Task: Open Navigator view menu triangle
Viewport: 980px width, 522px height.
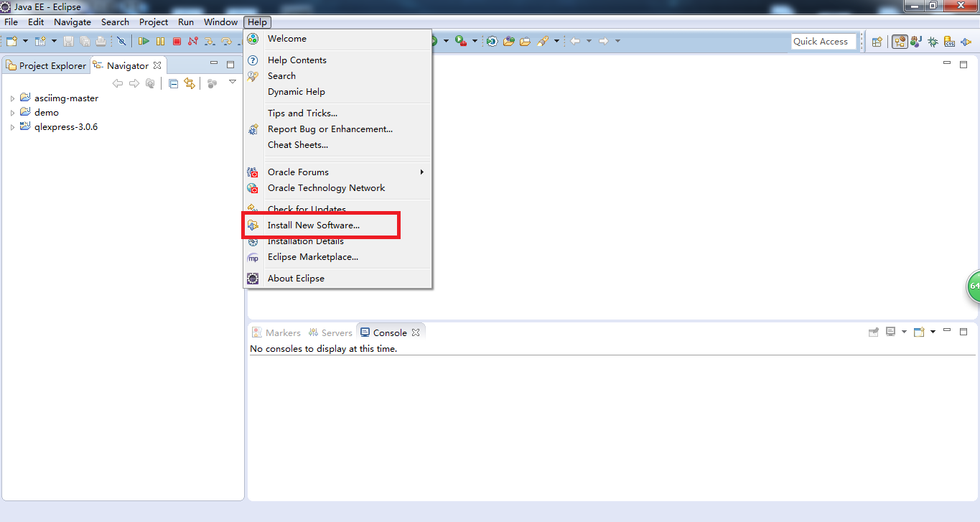Action: tap(233, 82)
